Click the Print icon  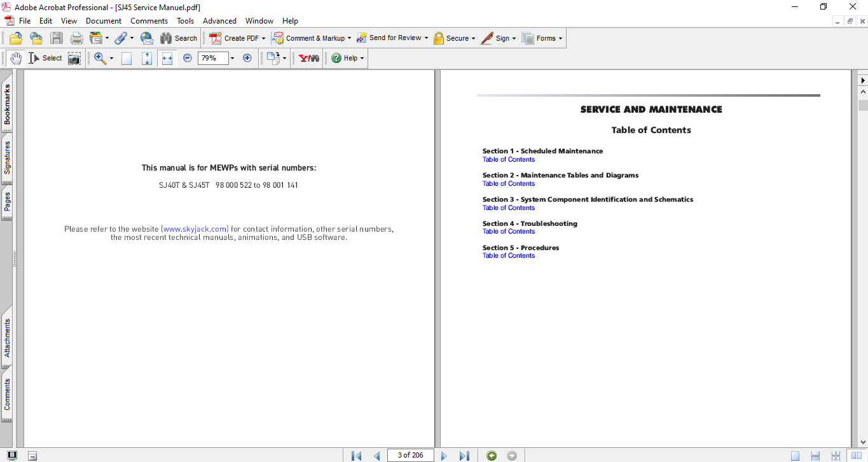click(77, 38)
